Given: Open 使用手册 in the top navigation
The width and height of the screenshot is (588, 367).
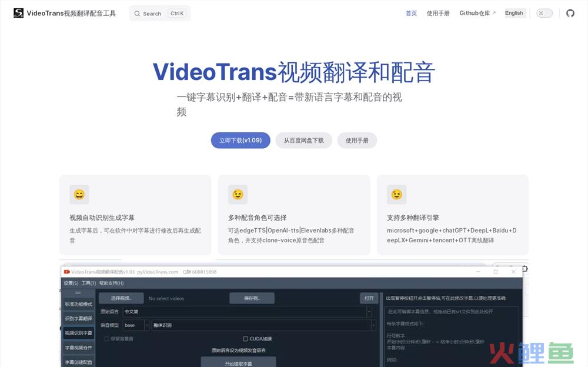Looking at the screenshot, I should 438,13.
